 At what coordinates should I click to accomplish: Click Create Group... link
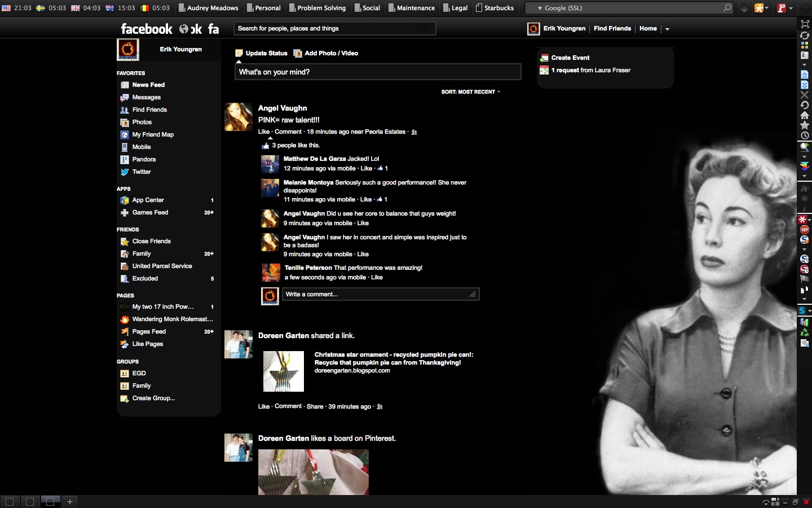pos(153,398)
